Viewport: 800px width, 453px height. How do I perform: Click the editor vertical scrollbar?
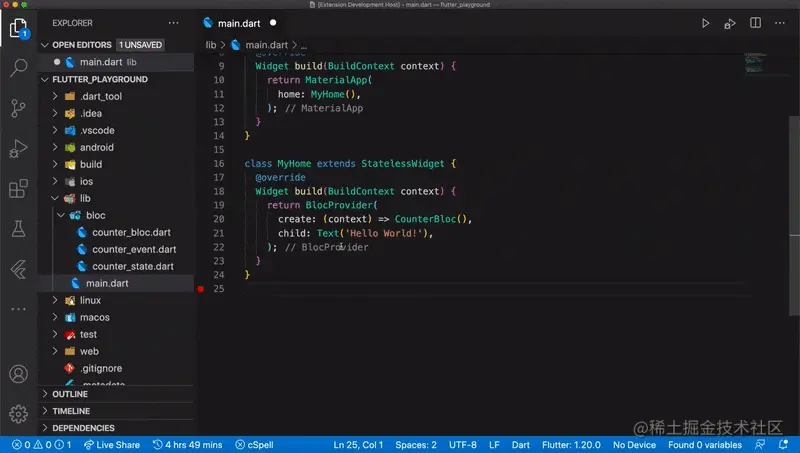click(794, 216)
